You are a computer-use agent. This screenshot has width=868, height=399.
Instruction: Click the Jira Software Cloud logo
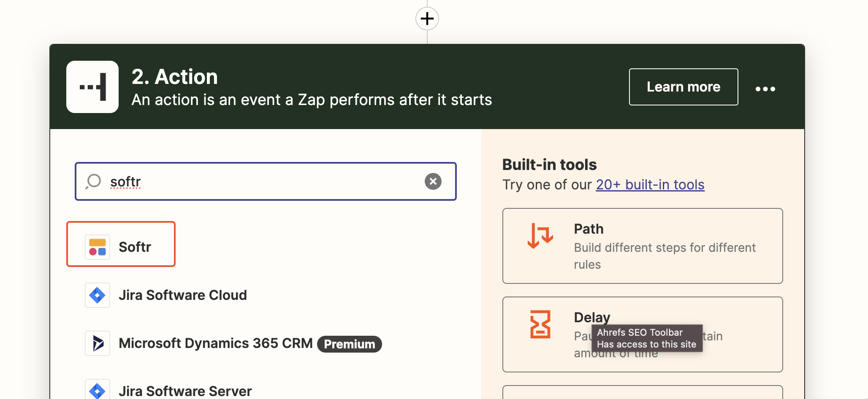98,295
